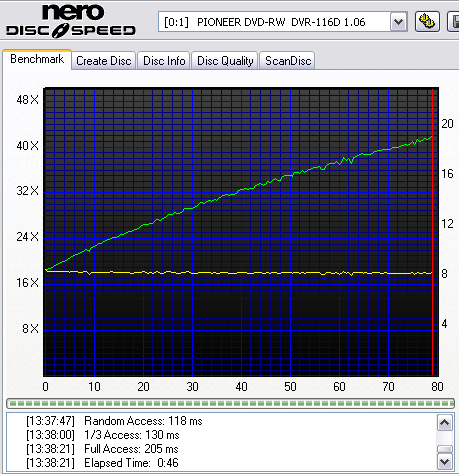This screenshot has width=459, height=474.
Task: Click the Nero Disc Speed logo
Action: (x=71, y=21)
